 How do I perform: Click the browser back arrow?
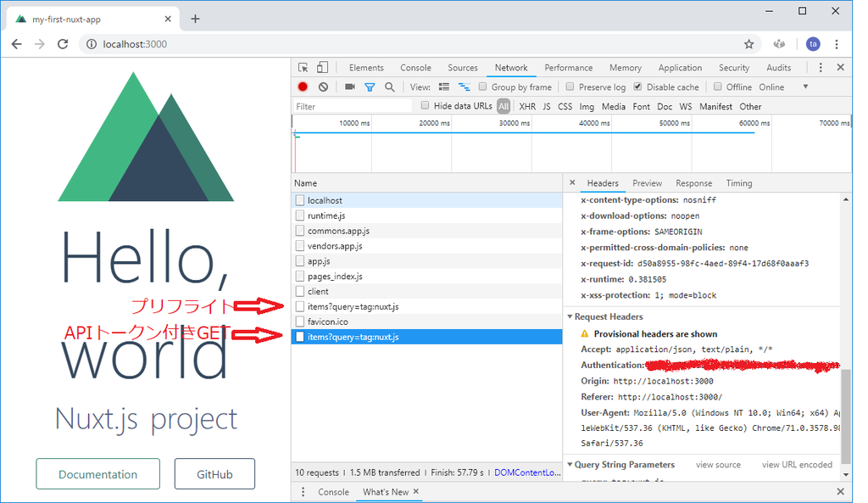pos(17,44)
